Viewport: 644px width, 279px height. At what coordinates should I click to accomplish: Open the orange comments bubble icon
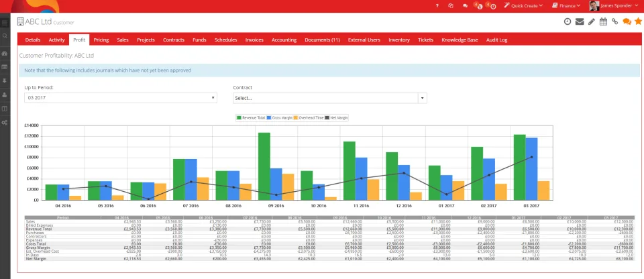[x=627, y=21]
